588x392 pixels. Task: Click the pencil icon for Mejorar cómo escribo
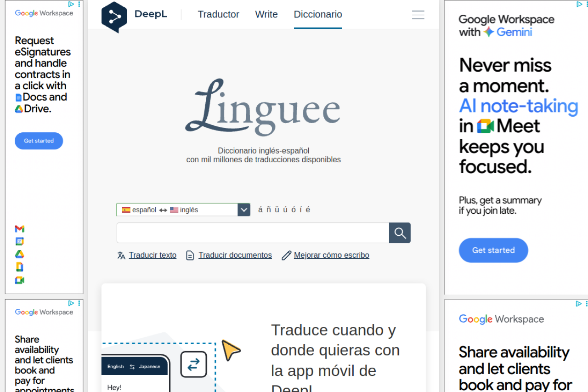(x=287, y=256)
